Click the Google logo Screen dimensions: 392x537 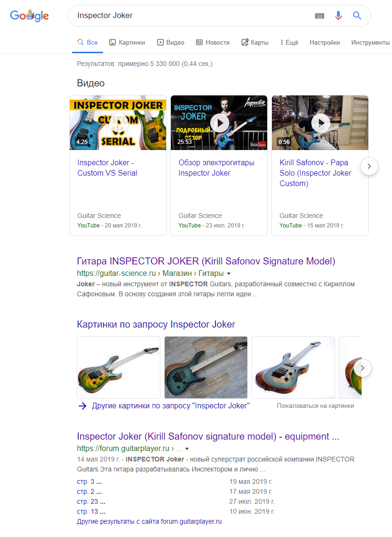tap(29, 15)
